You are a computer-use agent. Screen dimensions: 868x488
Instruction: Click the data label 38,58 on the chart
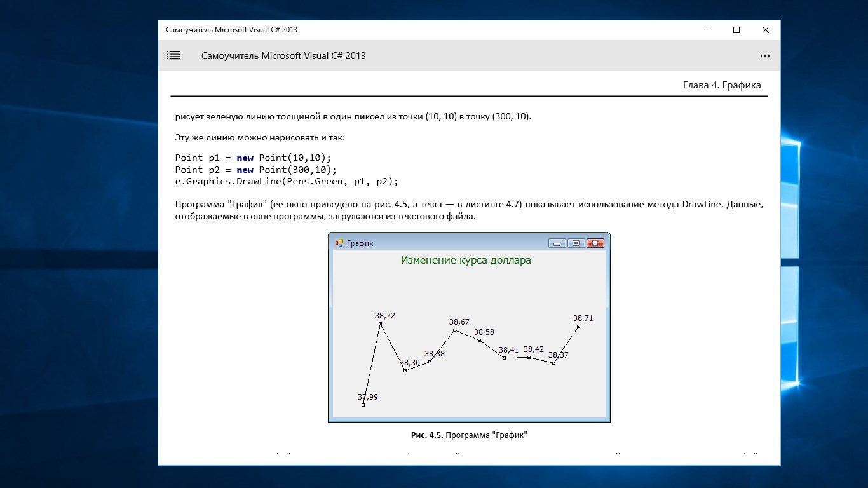484,332
